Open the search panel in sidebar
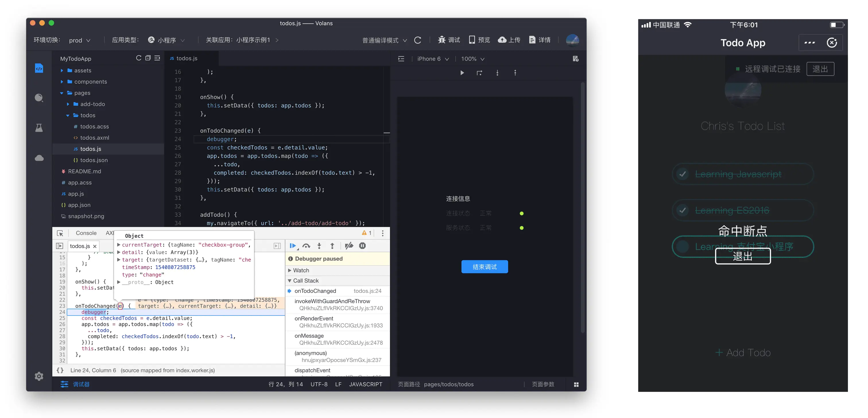Viewport: 868px width, 418px height. click(39, 98)
